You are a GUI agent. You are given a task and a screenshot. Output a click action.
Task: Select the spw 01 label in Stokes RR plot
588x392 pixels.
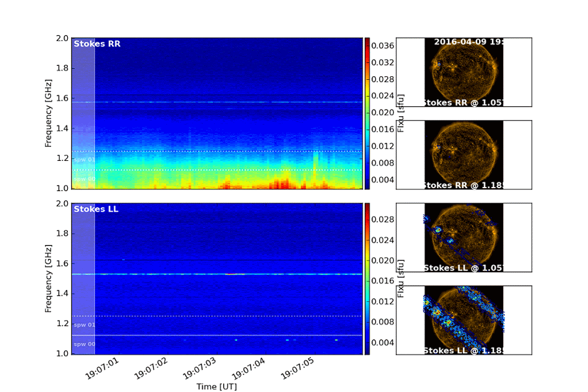click(x=84, y=160)
